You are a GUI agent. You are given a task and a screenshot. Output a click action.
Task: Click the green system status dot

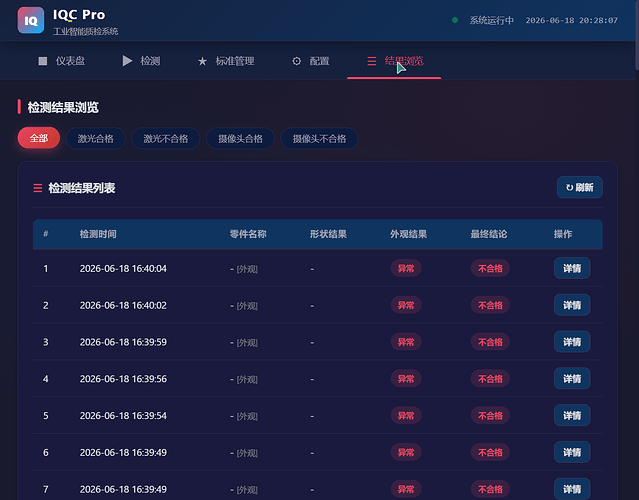tap(455, 20)
